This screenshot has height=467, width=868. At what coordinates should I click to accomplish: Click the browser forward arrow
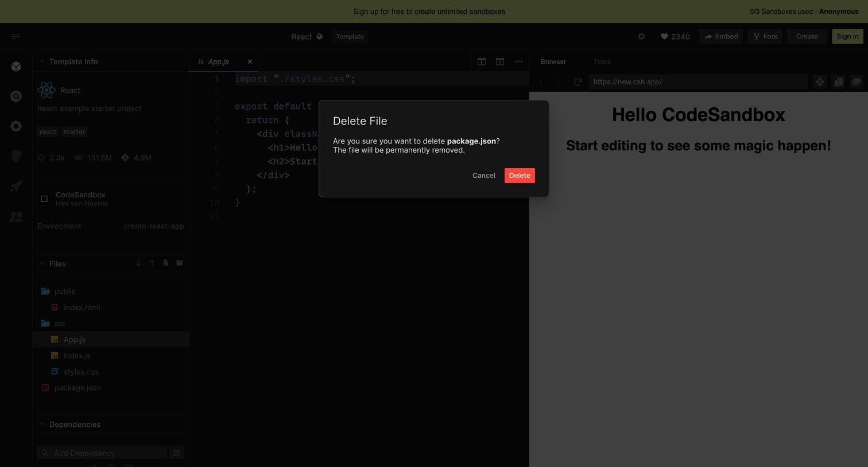point(559,82)
